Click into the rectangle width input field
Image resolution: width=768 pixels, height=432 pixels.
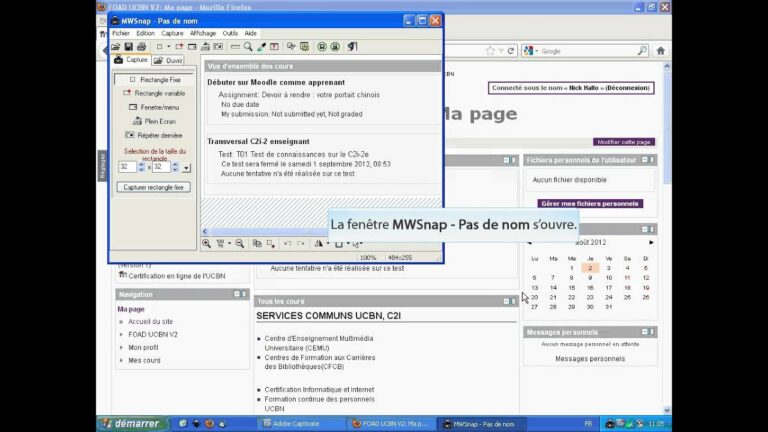[128, 167]
